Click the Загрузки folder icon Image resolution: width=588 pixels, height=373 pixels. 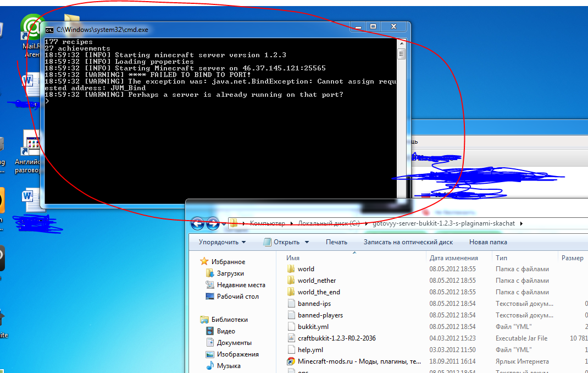tap(210, 273)
